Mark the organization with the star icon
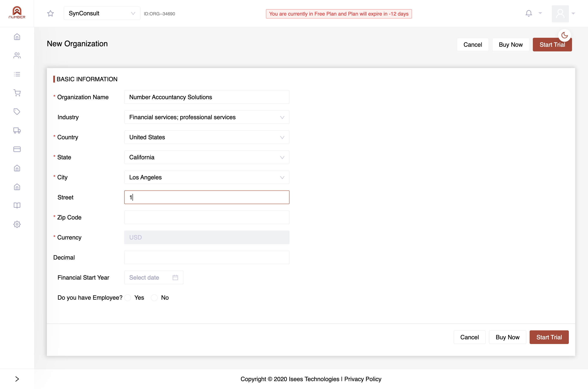This screenshot has height=389, width=588. coord(50,13)
